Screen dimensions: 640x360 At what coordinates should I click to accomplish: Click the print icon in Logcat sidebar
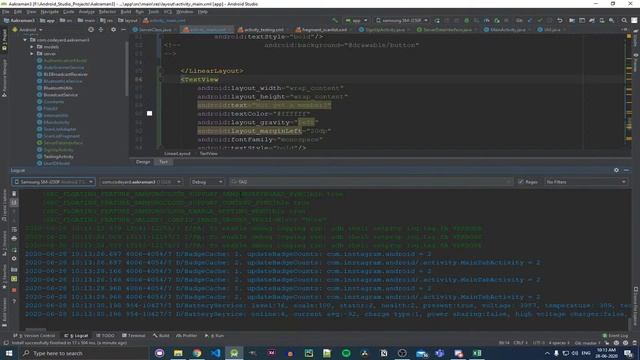pyautogui.click(x=14, y=238)
